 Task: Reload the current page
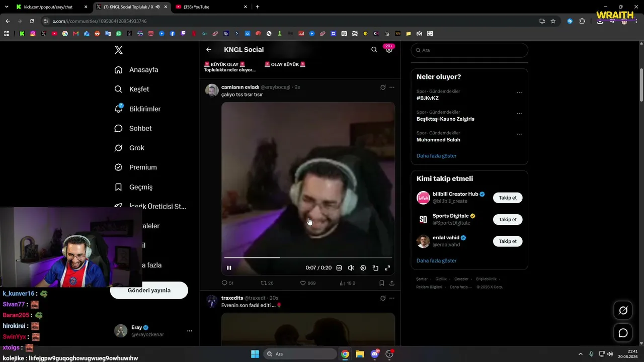(32, 21)
